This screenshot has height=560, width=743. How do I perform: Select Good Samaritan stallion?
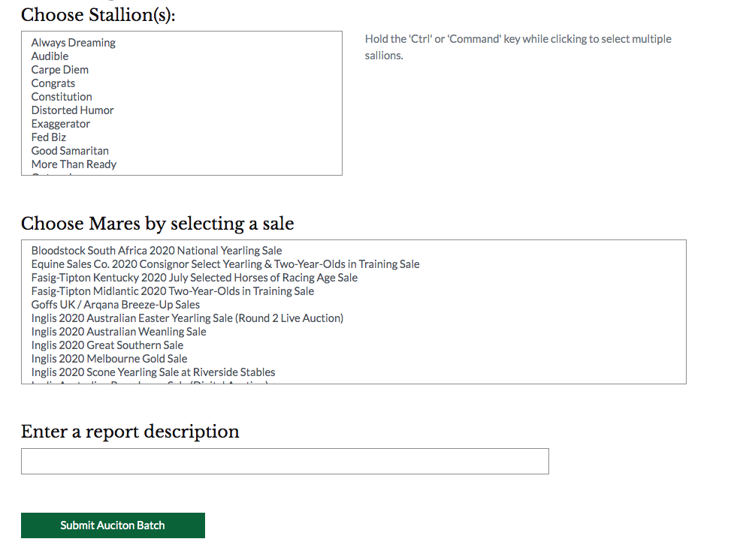pyautogui.click(x=70, y=151)
